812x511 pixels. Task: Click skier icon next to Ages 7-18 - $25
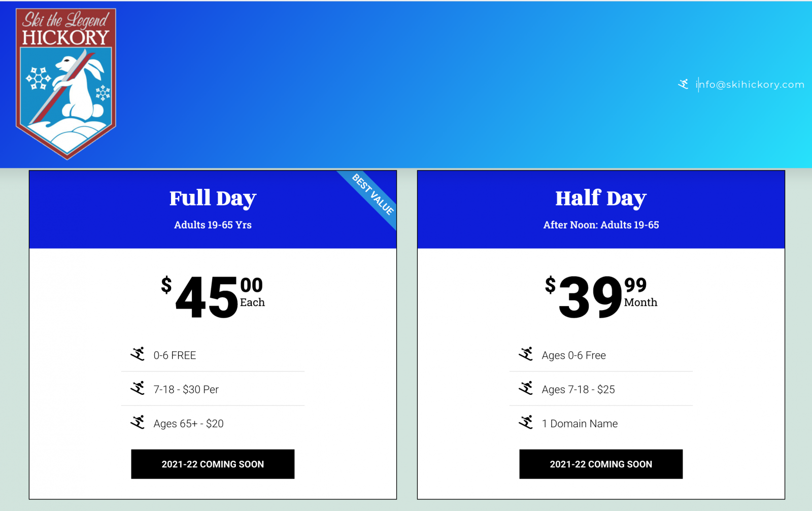[526, 388]
